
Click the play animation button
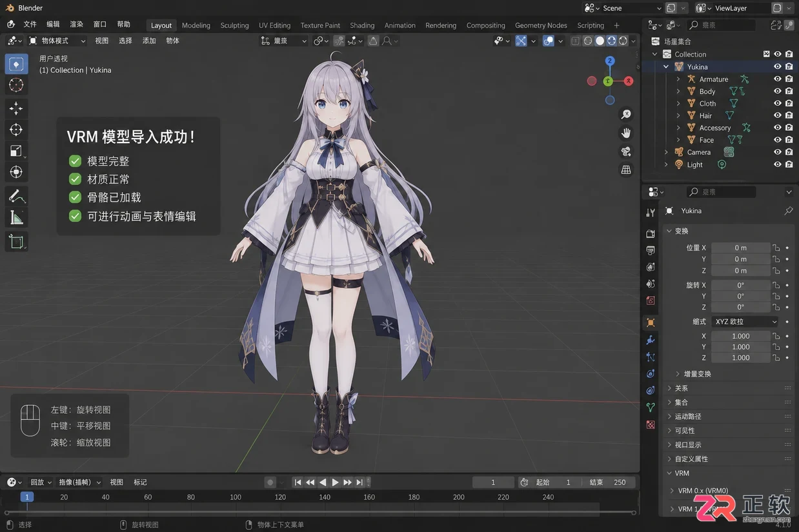(x=335, y=482)
